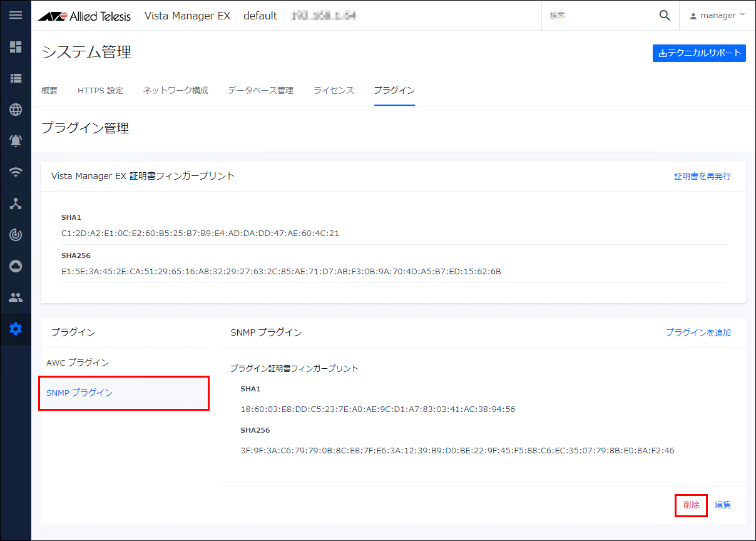Open the hamburger navigation menu
The height and width of the screenshot is (541, 756).
pyautogui.click(x=16, y=15)
